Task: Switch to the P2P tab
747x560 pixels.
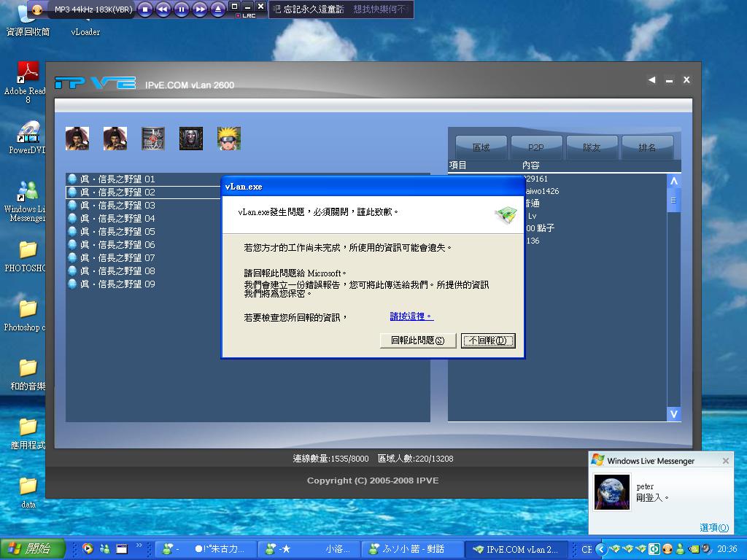Action: pos(537,147)
